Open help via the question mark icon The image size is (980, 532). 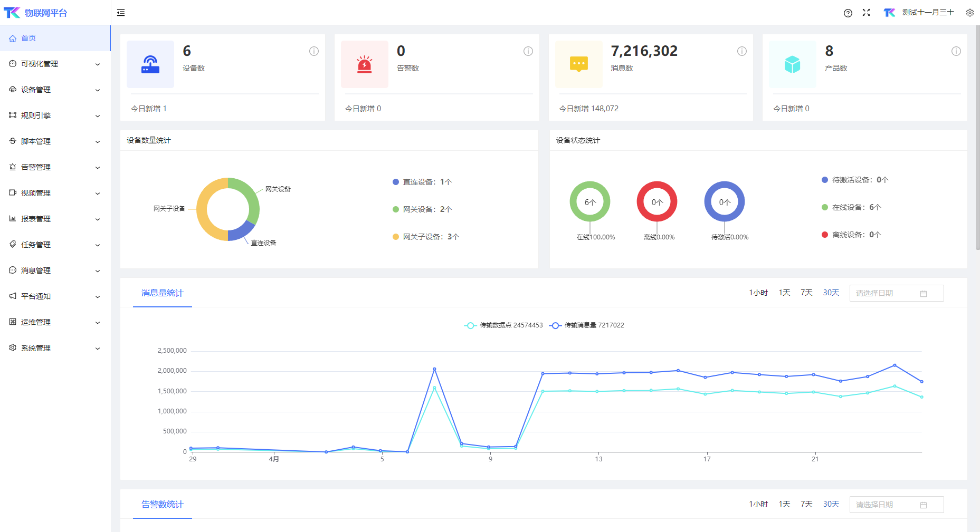coord(848,13)
